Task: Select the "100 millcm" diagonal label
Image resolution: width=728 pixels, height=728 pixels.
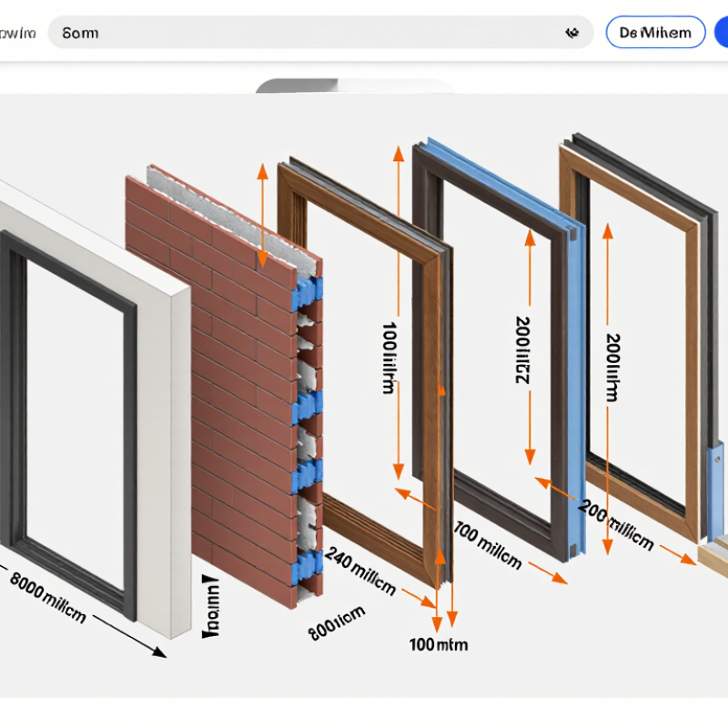Action: pos(488,545)
